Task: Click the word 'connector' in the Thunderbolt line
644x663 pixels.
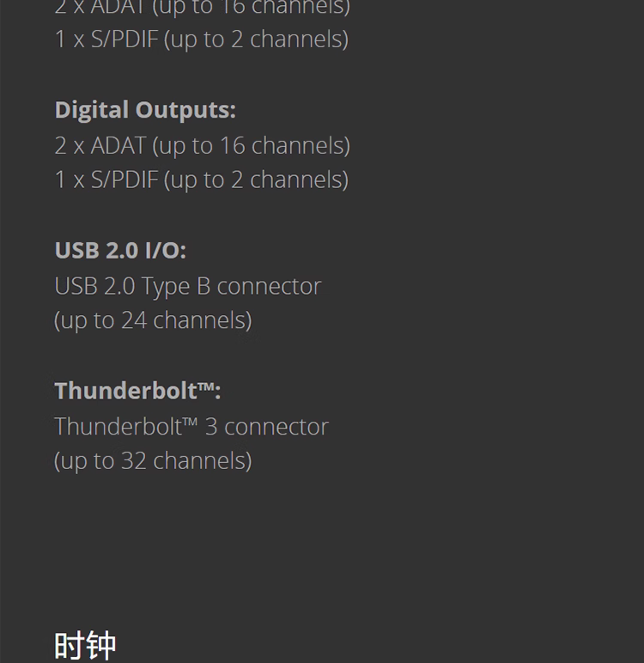Action: (x=276, y=428)
